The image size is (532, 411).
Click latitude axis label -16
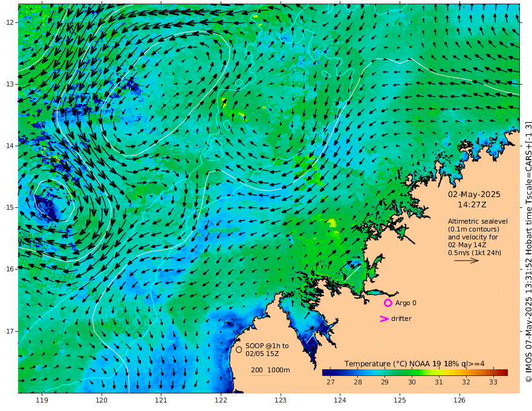pyautogui.click(x=9, y=269)
